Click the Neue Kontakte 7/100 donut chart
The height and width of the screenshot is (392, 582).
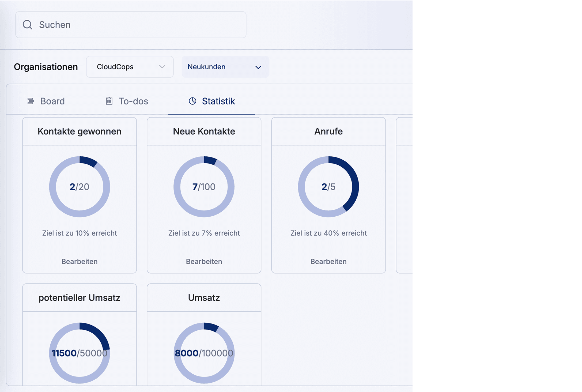[204, 187]
